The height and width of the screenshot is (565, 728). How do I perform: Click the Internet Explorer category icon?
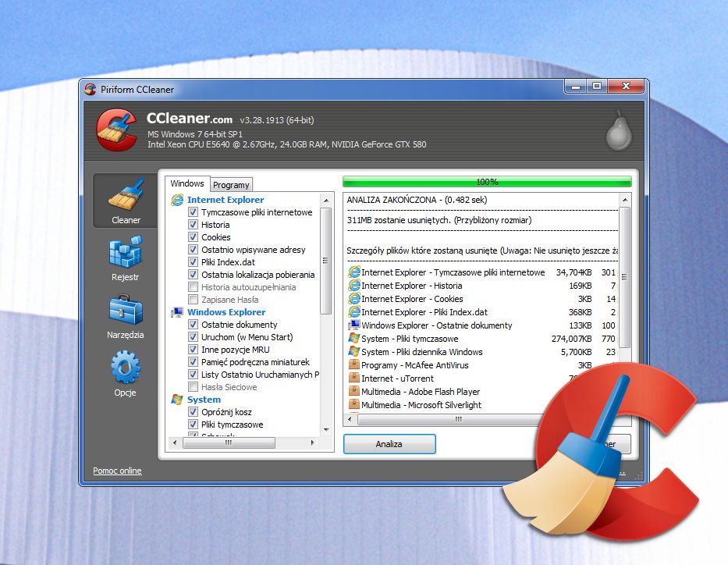click(x=177, y=200)
